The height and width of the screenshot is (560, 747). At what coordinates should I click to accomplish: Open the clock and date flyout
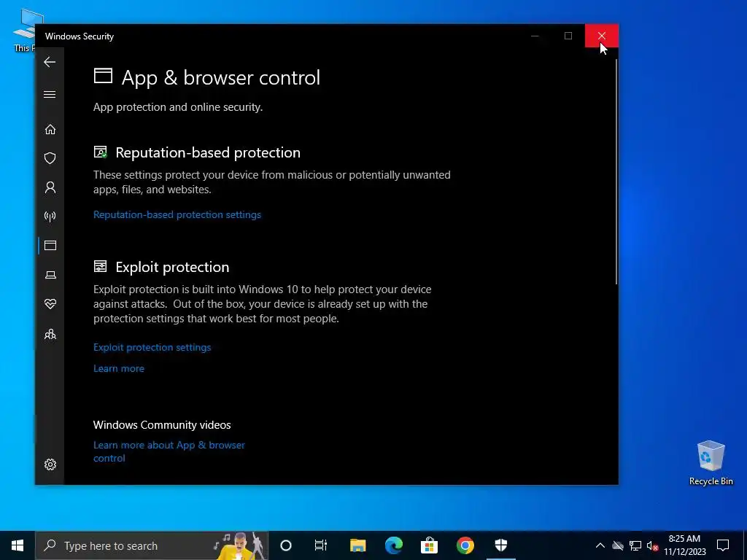(684, 545)
